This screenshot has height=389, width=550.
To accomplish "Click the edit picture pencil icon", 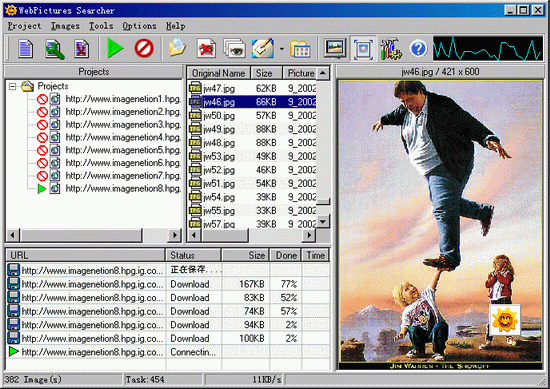I will coord(263,48).
